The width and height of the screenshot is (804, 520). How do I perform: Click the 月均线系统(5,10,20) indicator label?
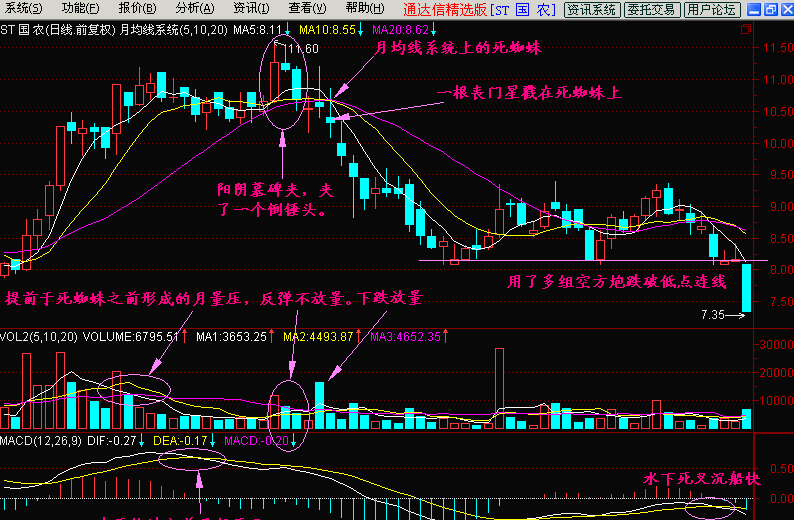click(x=173, y=30)
